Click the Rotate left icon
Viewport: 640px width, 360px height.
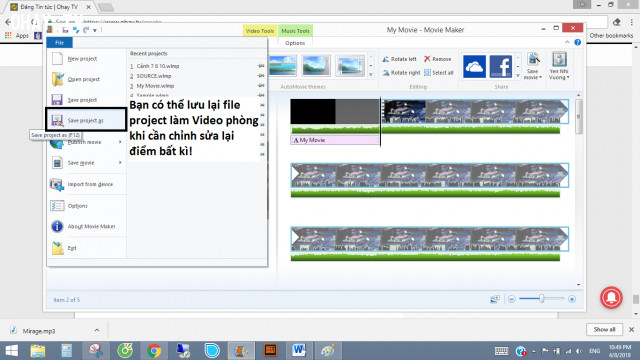tap(386, 59)
